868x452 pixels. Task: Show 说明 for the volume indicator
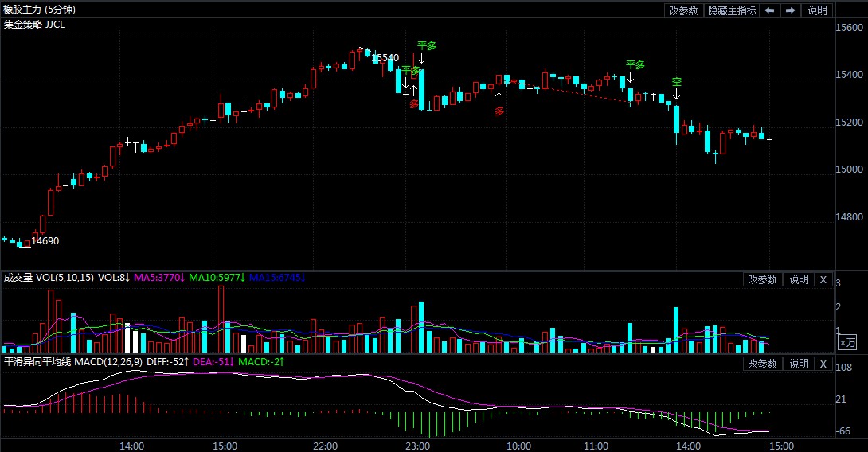coord(798,279)
